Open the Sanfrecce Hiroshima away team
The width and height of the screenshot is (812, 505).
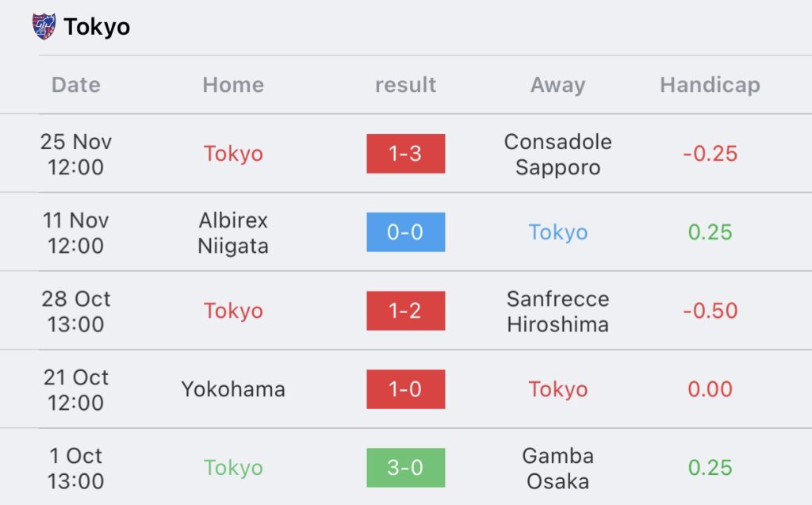coord(557,312)
